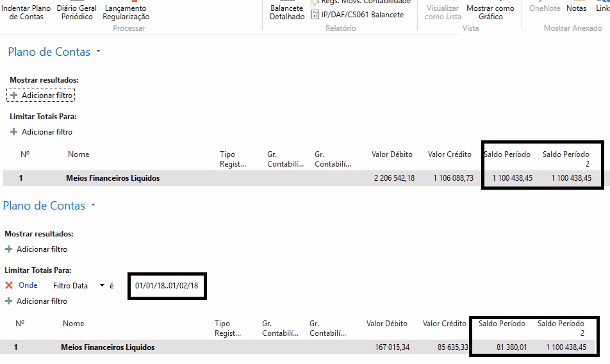Click Indentar Plano de Contas in ribbon
The height and width of the screenshot is (364, 610).
[x=26, y=12]
